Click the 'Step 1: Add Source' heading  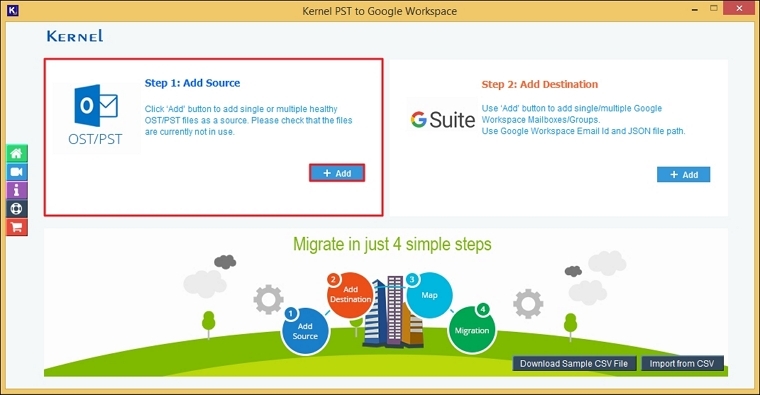tap(192, 83)
